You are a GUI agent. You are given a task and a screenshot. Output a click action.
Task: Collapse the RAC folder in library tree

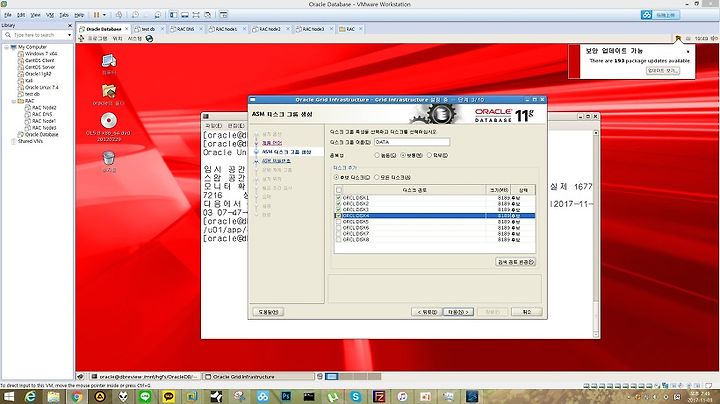(x=13, y=101)
